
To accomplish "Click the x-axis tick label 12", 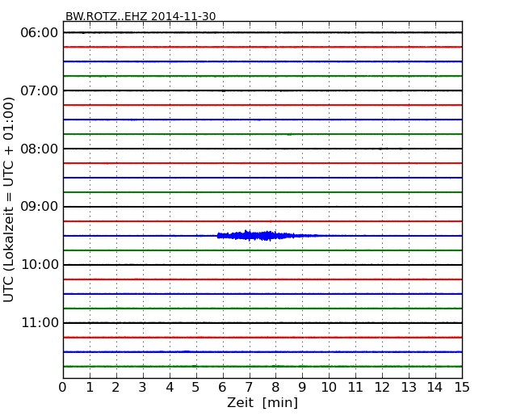I will (x=382, y=388).
